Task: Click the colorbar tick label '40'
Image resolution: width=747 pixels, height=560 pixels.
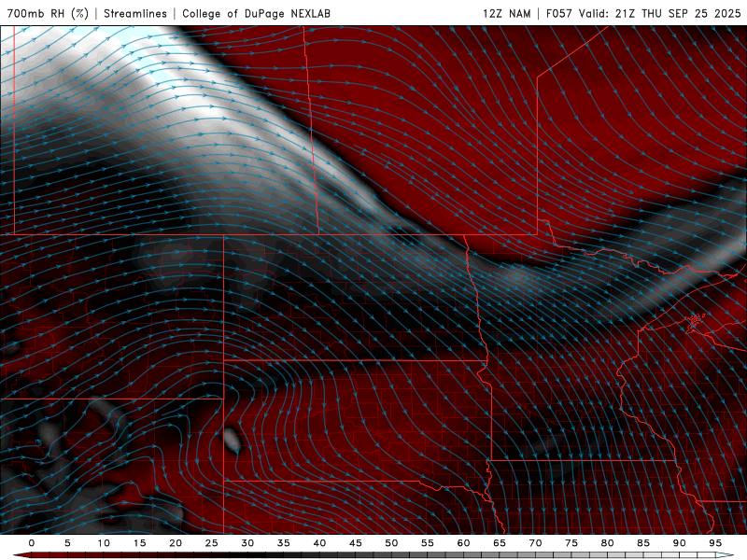Action: (x=319, y=543)
